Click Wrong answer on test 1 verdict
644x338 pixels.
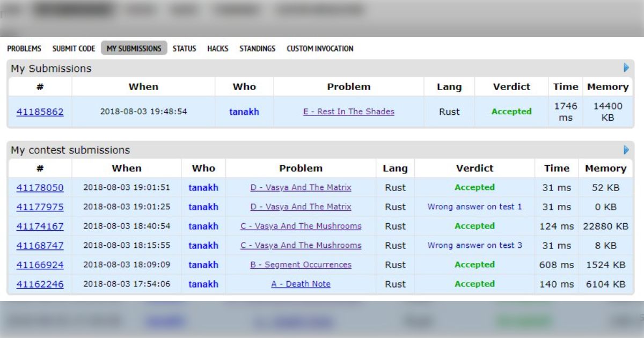[x=474, y=207]
